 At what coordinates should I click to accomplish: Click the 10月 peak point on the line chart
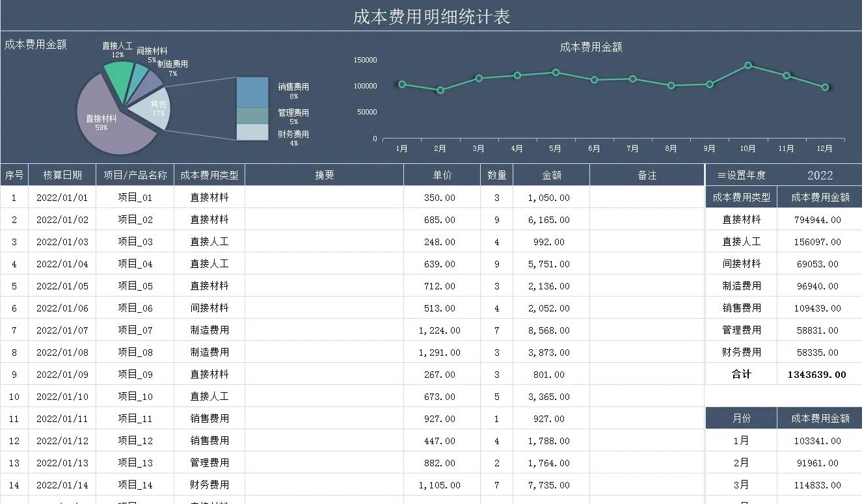coord(747,65)
